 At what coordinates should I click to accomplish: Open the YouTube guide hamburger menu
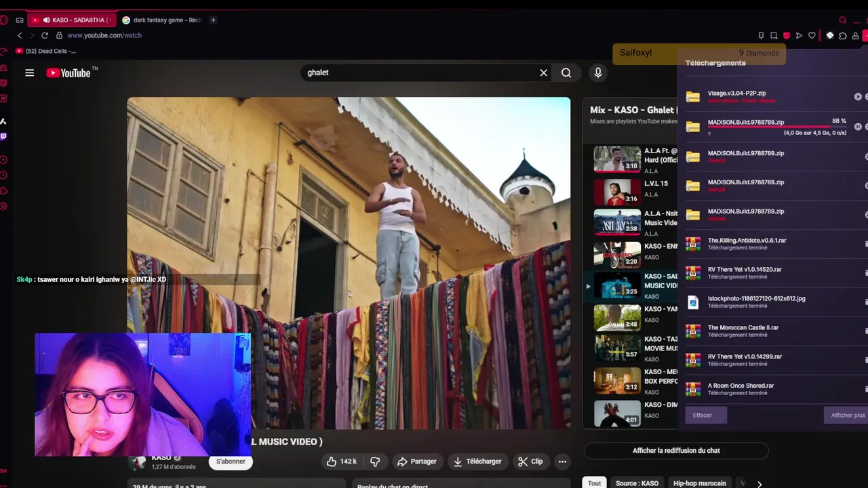(29, 73)
